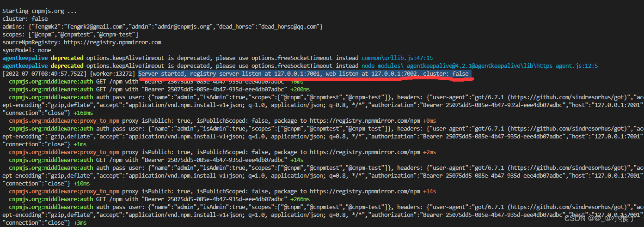The image size is (644, 227).
Task: Click the 'Starting cnpmjs.org ...' line
Action: click(x=40, y=11)
